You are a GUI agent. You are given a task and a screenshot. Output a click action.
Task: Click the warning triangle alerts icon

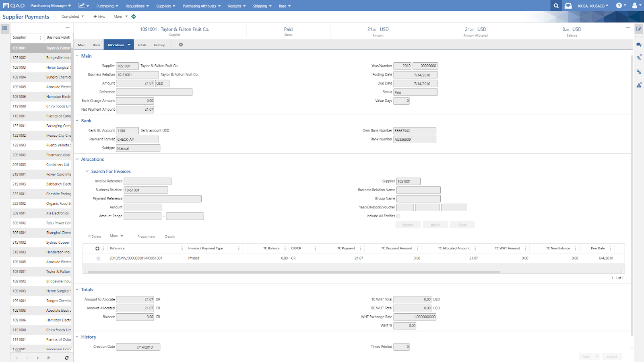[x=639, y=85]
